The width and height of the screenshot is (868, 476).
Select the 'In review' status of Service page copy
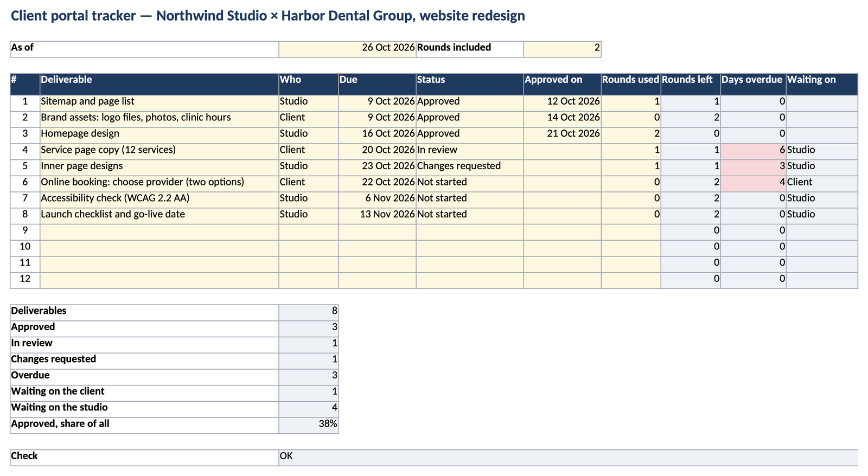[470, 152]
